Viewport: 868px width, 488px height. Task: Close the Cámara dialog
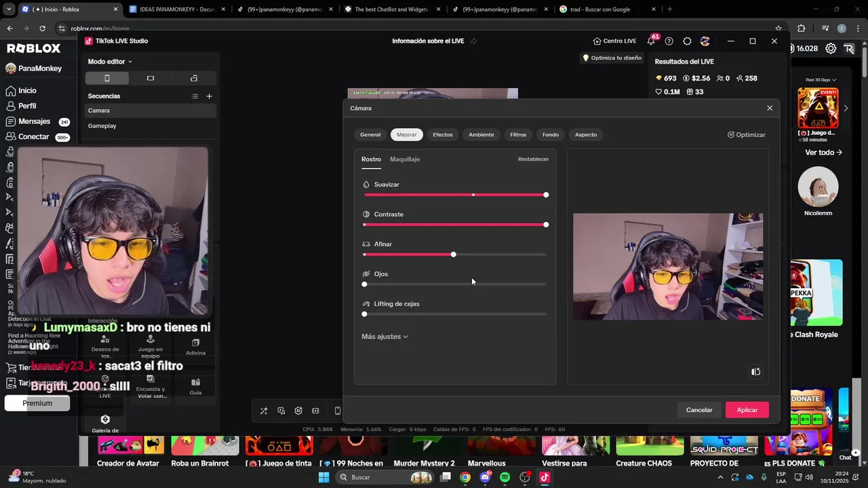pyautogui.click(x=770, y=108)
